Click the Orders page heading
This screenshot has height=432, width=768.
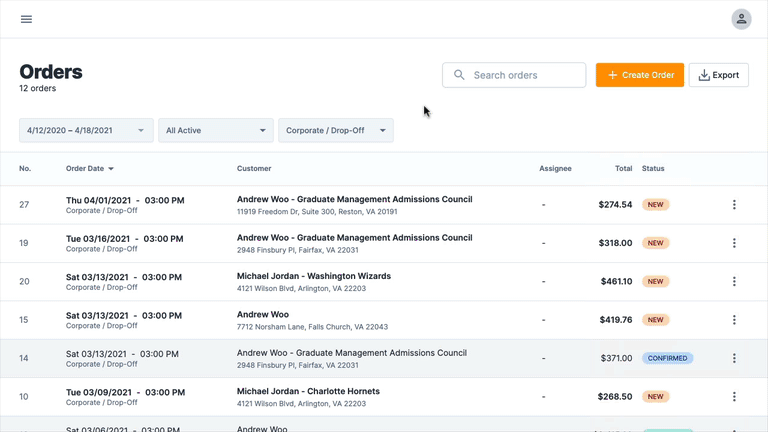click(x=51, y=72)
